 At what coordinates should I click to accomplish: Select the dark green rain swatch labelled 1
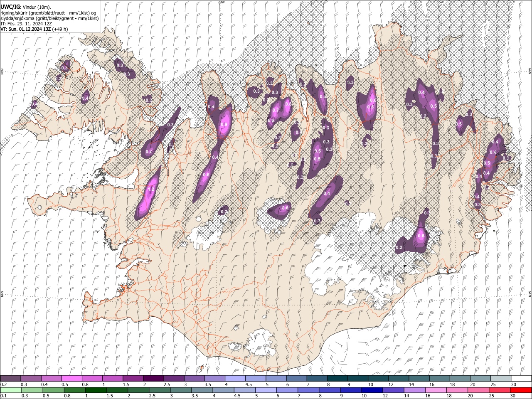click(96, 390)
